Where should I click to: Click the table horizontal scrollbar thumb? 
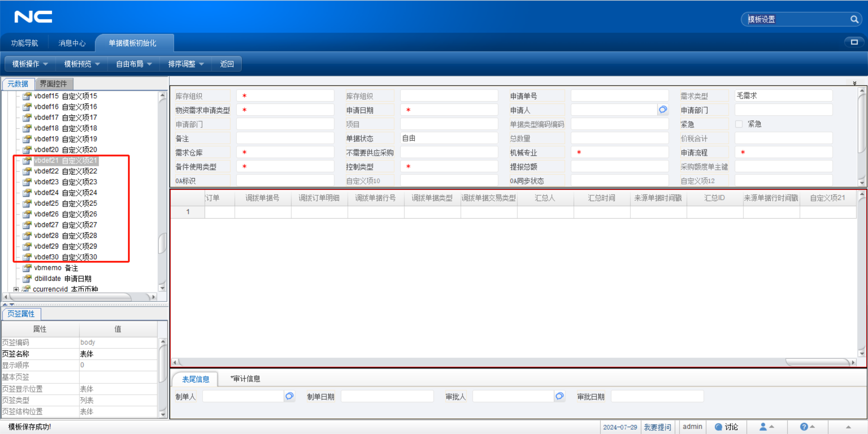pyautogui.click(x=818, y=362)
